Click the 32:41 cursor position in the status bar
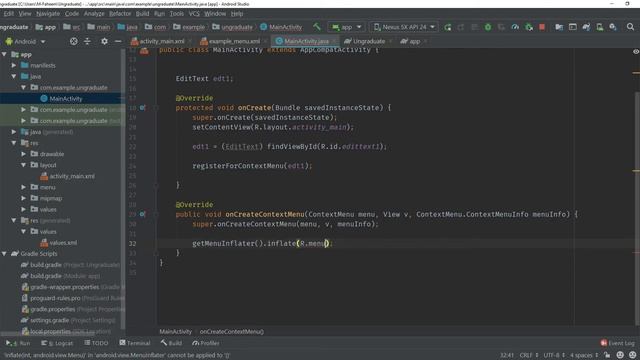 point(507,355)
